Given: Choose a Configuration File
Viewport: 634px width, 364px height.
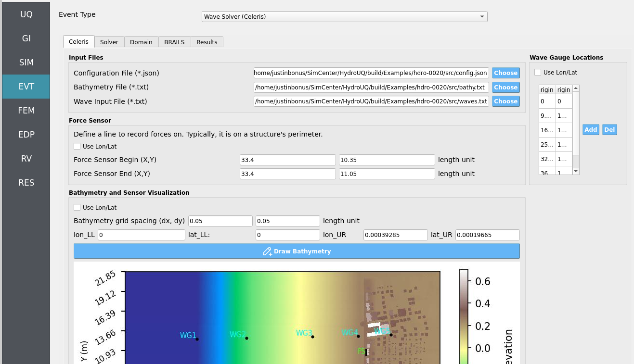Looking at the screenshot, I should click(x=505, y=73).
